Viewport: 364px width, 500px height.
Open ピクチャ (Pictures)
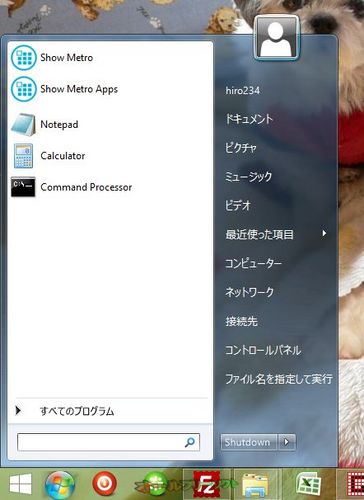[241, 148]
